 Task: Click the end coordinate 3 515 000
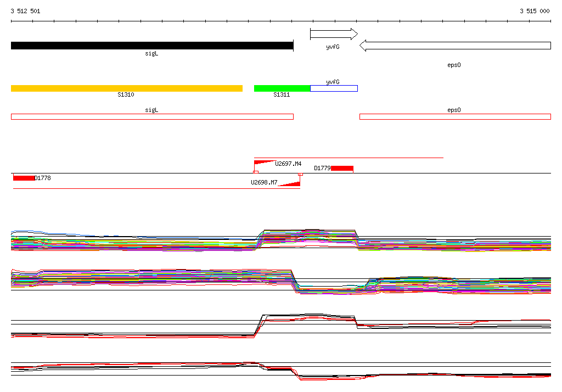coord(535,11)
